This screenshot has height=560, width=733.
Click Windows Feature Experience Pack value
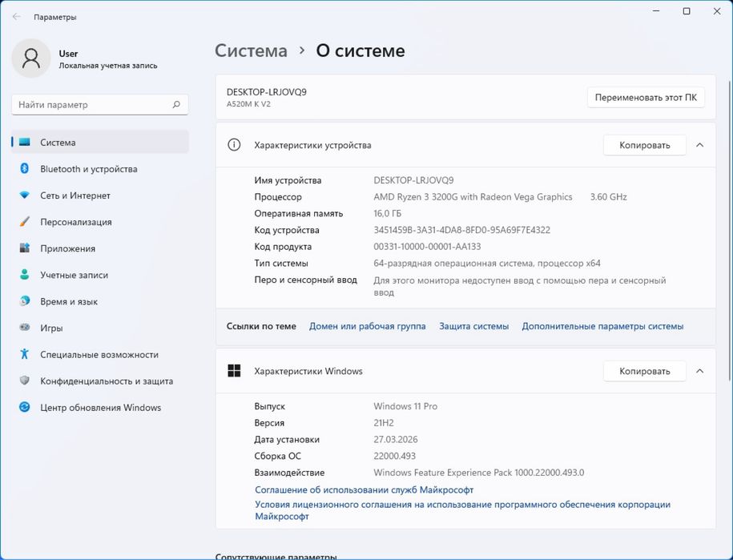(x=479, y=473)
